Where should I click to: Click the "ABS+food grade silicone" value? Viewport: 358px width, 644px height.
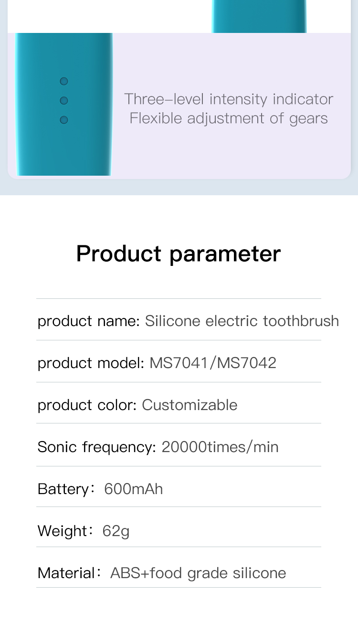coord(198,573)
